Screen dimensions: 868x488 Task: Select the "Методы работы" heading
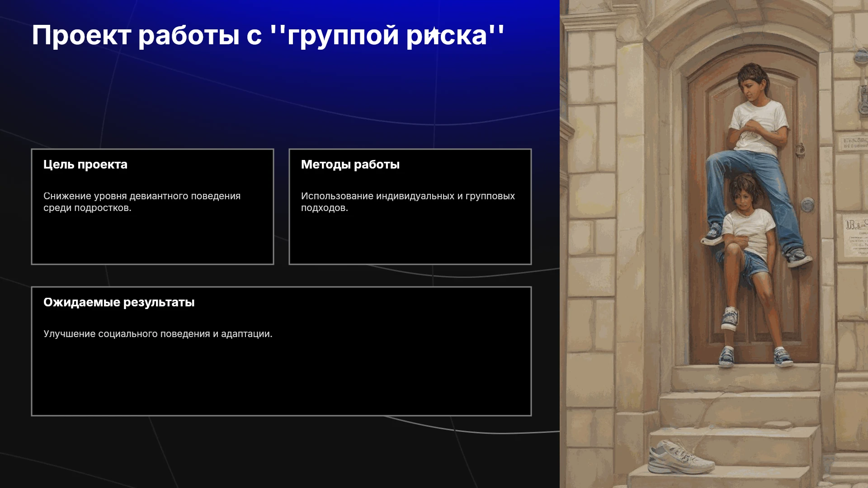(x=350, y=164)
